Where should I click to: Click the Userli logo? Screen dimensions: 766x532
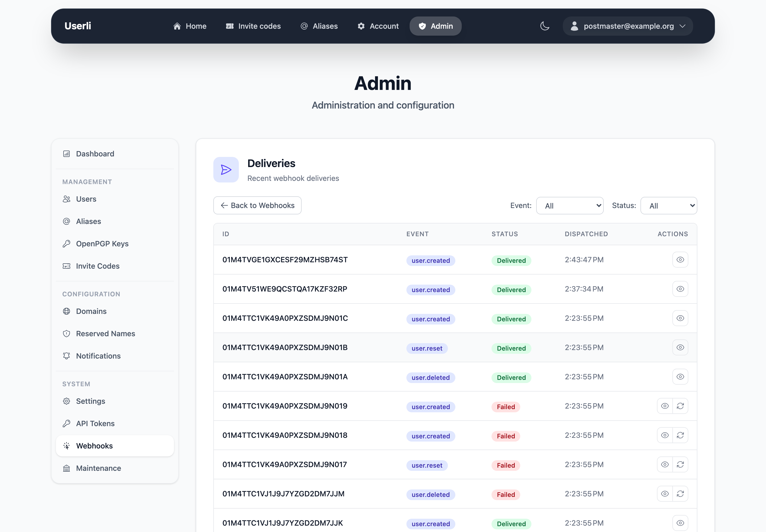click(x=78, y=26)
